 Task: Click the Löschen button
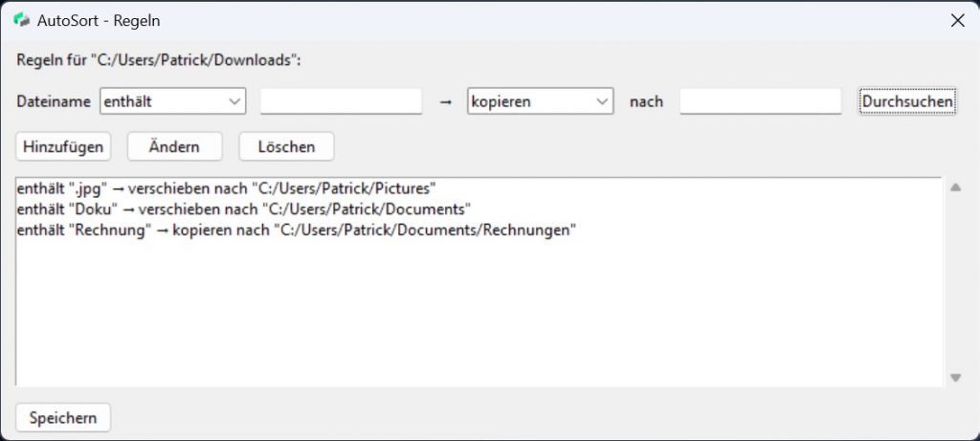coord(286,146)
